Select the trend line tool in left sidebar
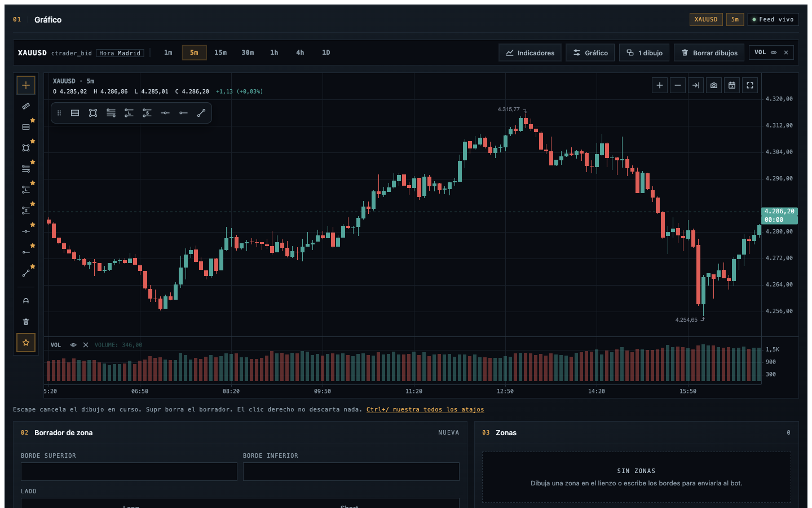 coord(26,273)
